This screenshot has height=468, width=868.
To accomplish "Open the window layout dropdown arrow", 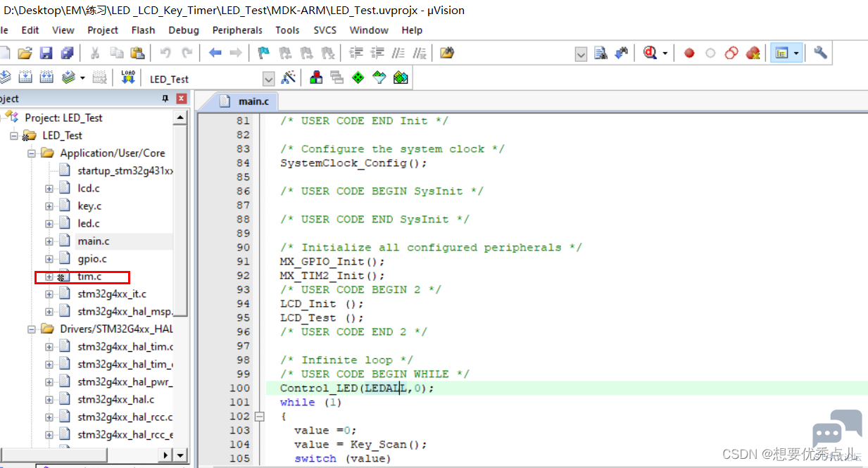I will (x=796, y=53).
